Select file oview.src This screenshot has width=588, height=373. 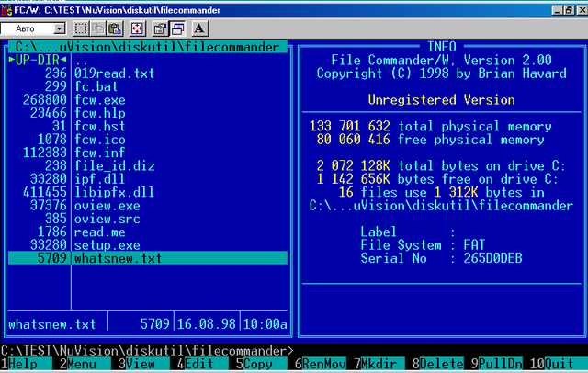pyautogui.click(x=107, y=219)
